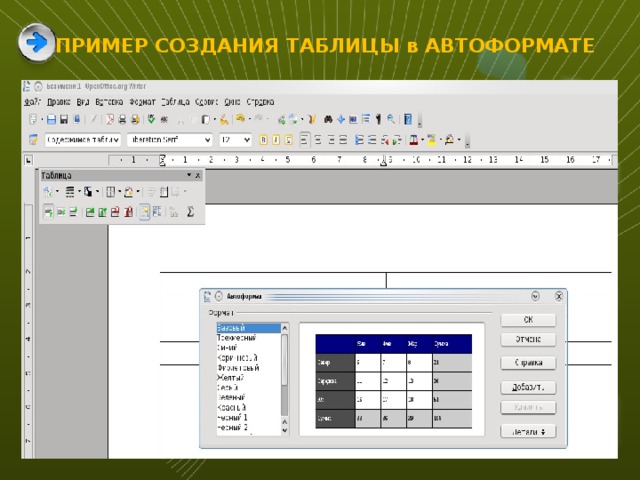Select the highlighted first format in the Автоформат list

(248, 328)
